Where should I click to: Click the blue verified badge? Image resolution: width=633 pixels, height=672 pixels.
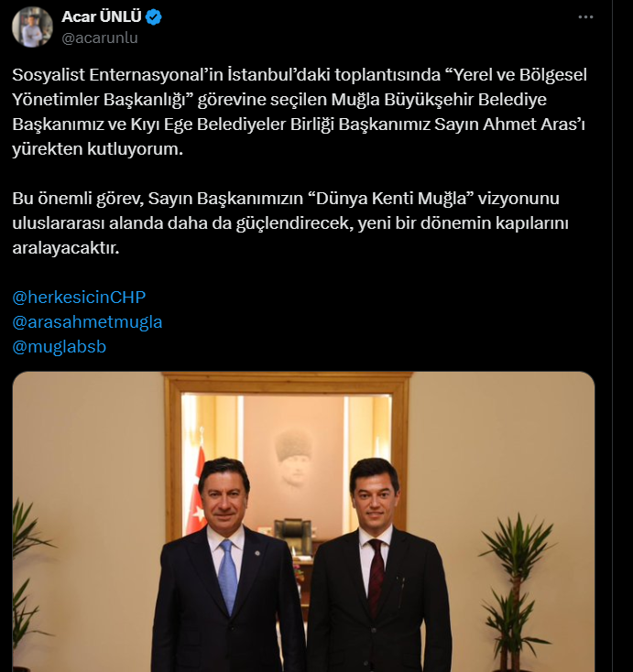pyautogui.click(x=154, y=17)
